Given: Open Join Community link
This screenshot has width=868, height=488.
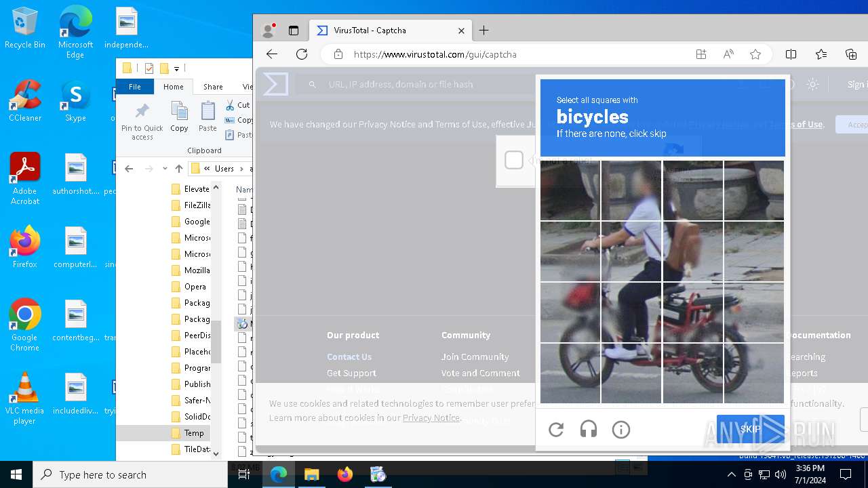Looking at the screenshot, I should 475,357.
